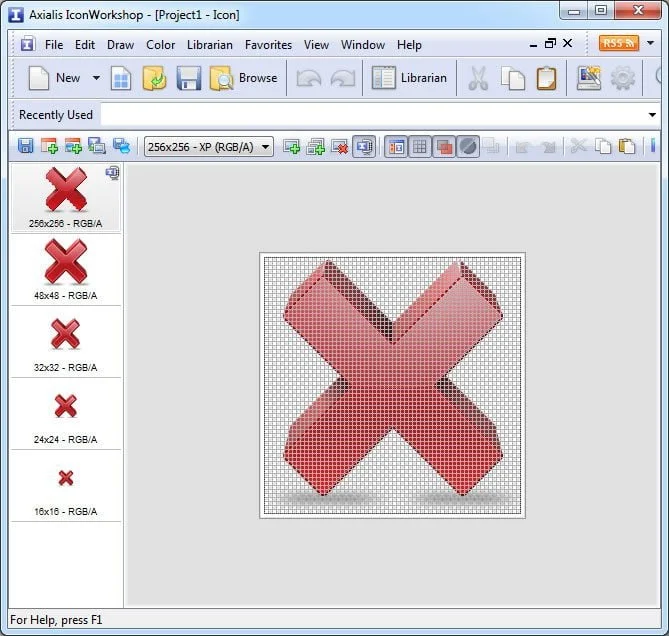
Task: Open file using folder icon
Action: click(x=154, y=78)
